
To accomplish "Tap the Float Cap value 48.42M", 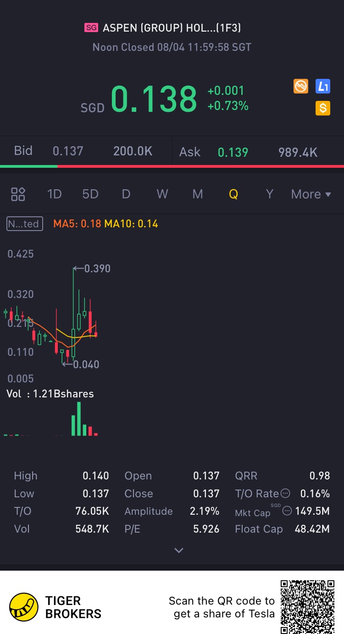I will tap(312, 529).
